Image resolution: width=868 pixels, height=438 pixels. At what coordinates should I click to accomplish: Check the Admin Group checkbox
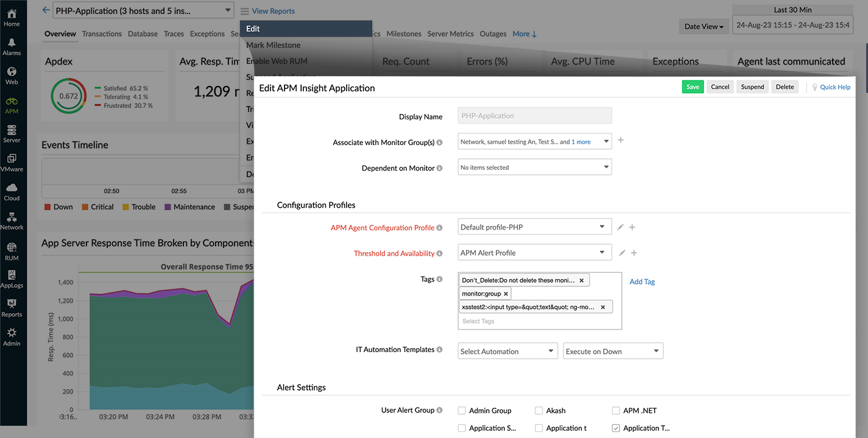[x=462, y=411]
